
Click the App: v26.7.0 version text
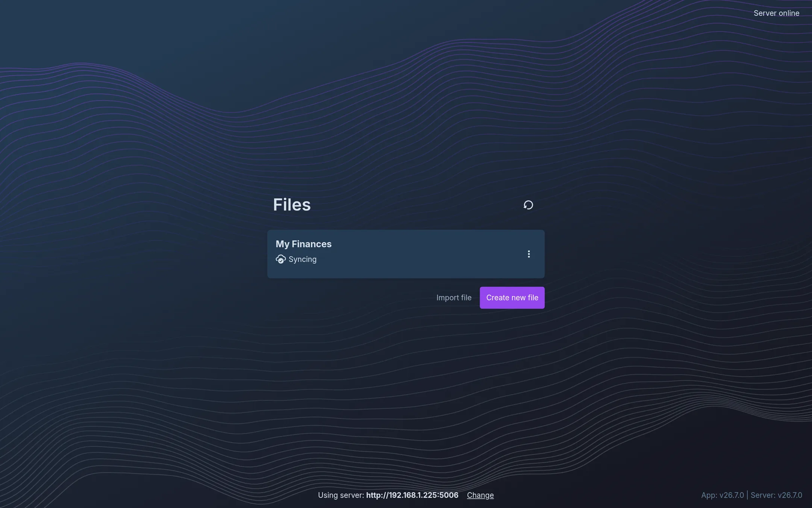(x=722, y=495)
